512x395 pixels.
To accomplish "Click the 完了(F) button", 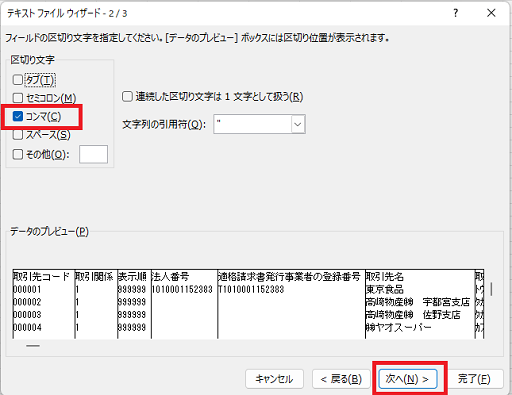I will click(x=474, y=379).
